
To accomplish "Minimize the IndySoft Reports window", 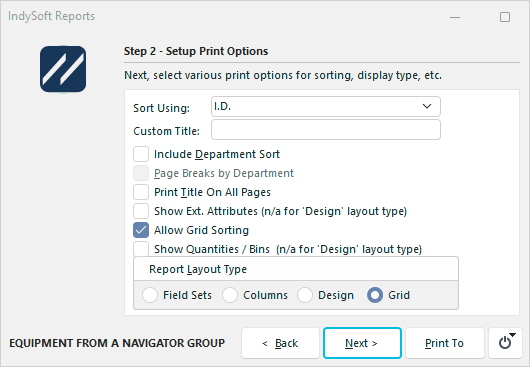I will pos(455,17).
